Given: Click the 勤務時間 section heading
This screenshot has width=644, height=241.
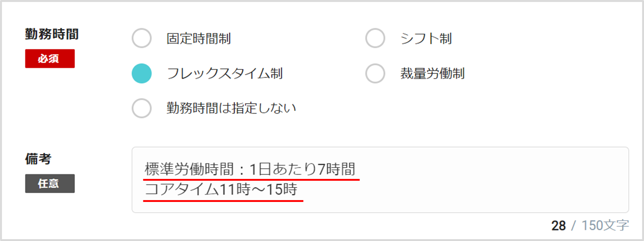Looking at the screenshot, I should coord(52,34).
